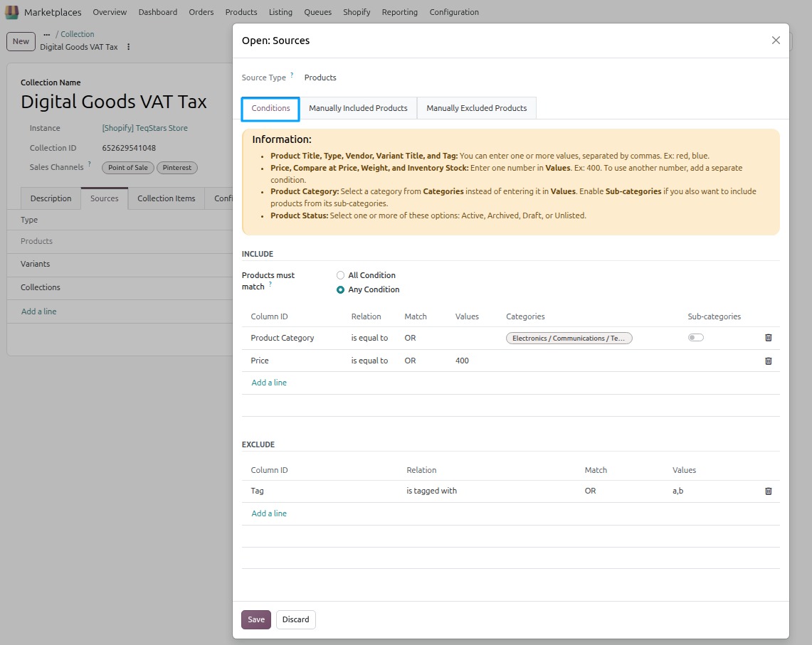Open the Sources tab in the collection form
812x645 pixels.
104,198
